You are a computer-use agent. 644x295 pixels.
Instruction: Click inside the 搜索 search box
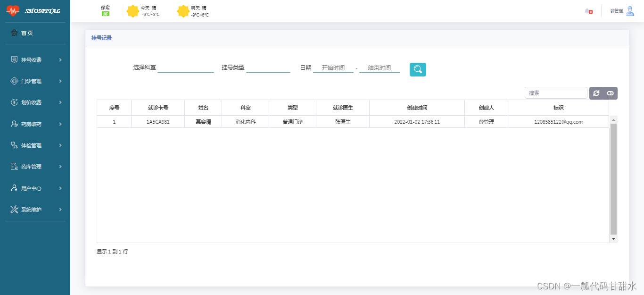(x=555, y=93)
